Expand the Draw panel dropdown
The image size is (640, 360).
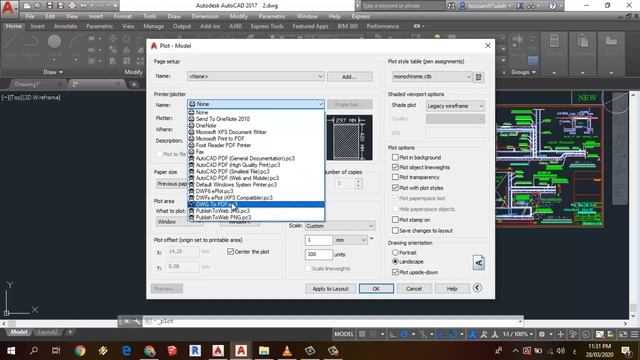[53, 72]
